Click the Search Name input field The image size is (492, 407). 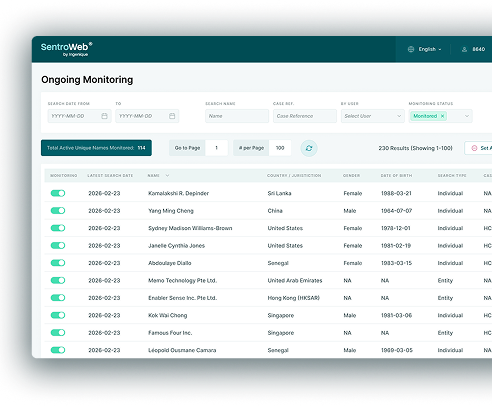coord(237,116)
